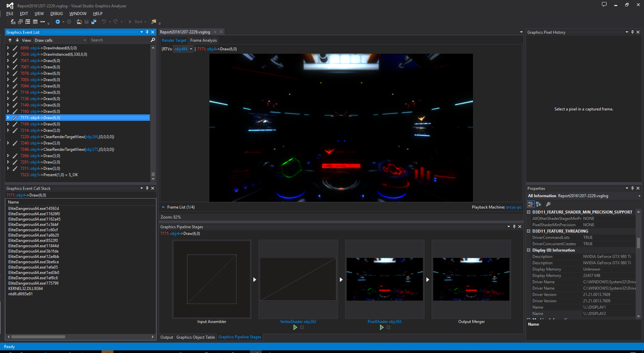
Task: Click the chain-link Graphics toolbar icon
Action: point(42,22)
